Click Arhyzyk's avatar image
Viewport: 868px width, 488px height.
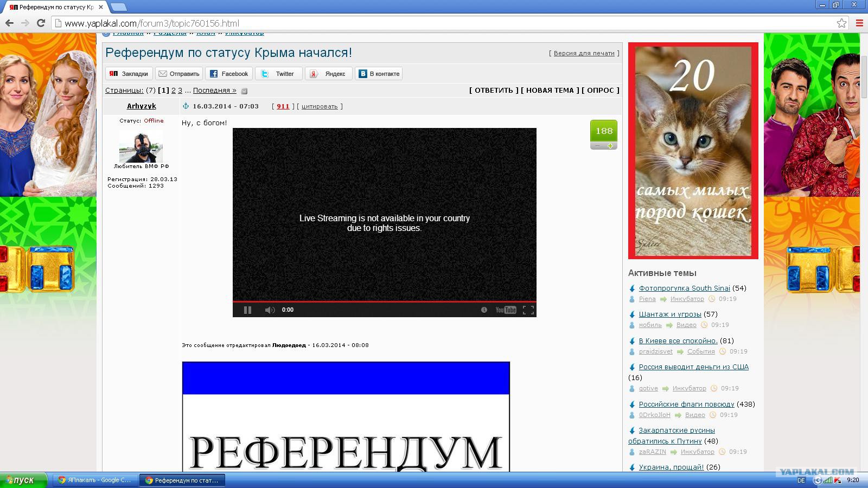click(141, 146)
